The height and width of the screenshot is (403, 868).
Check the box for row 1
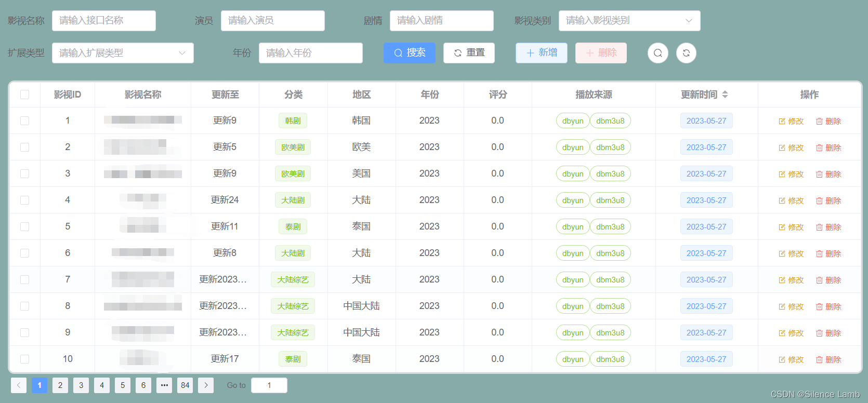click(x=24, y=120)
